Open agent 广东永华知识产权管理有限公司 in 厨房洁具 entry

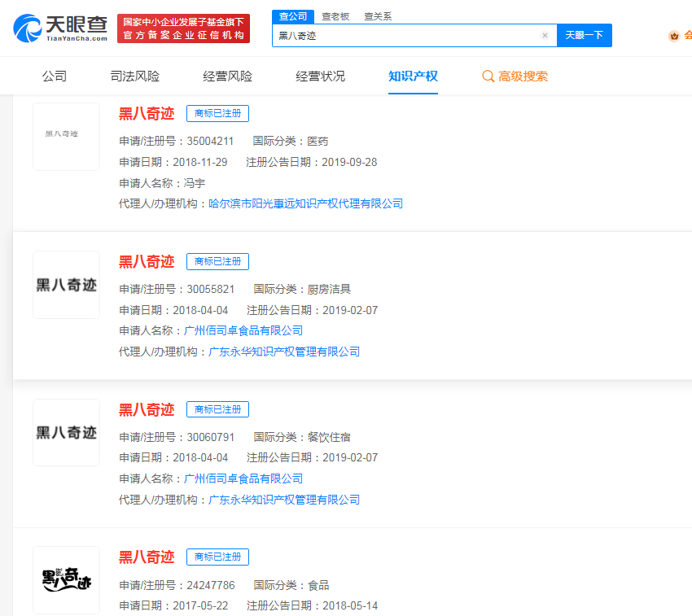[284, 352]
